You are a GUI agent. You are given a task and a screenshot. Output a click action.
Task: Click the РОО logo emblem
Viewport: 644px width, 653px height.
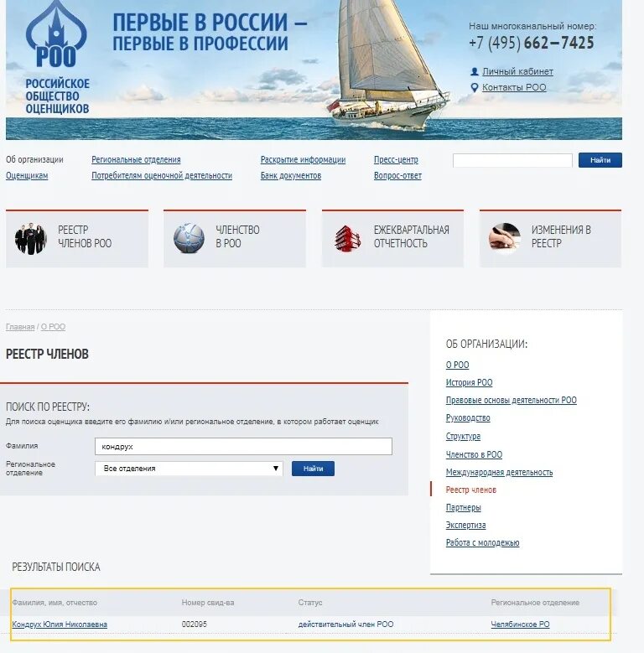(x=56, y=34)
